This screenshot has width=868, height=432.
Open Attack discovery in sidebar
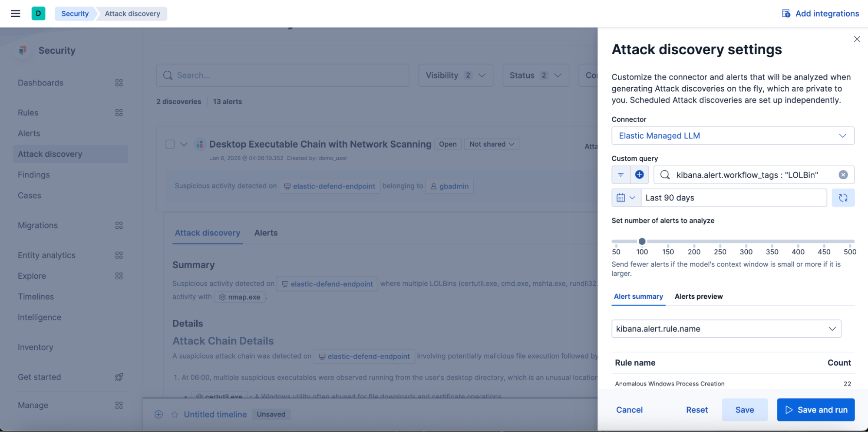point(70,154)
